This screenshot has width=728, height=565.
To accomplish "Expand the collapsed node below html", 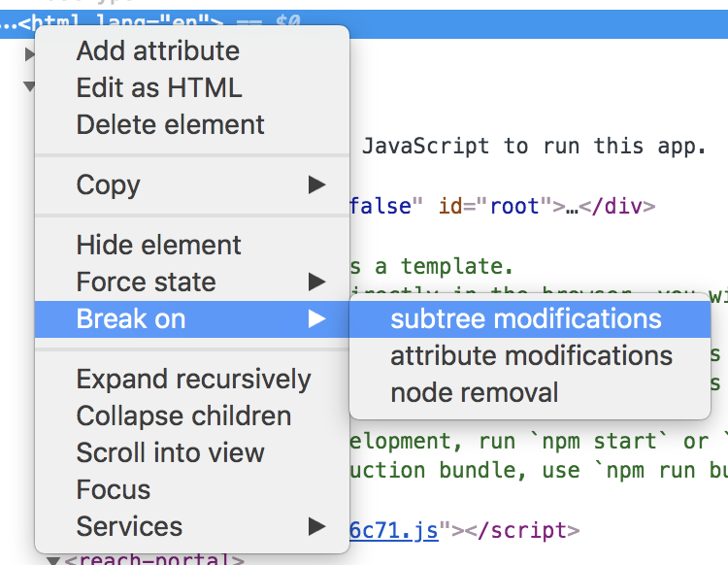I will click(29, 54).
